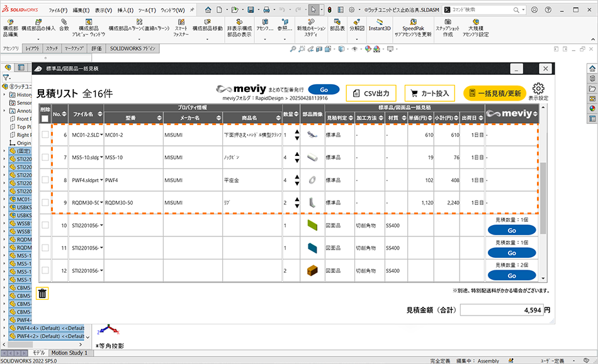598x364 pixels.
Task: Open Instant3D tool in toolbar
Action: click(380, 25)
